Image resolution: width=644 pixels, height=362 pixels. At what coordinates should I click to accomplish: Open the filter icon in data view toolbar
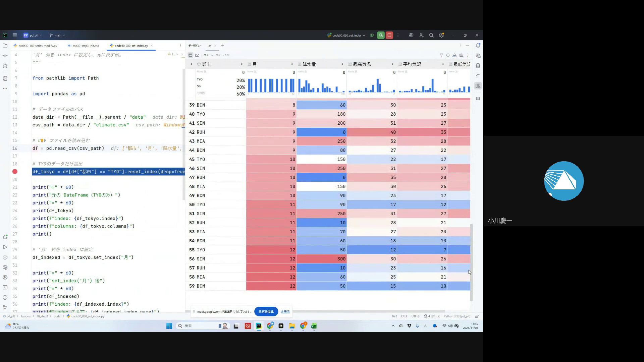[441, 55]
